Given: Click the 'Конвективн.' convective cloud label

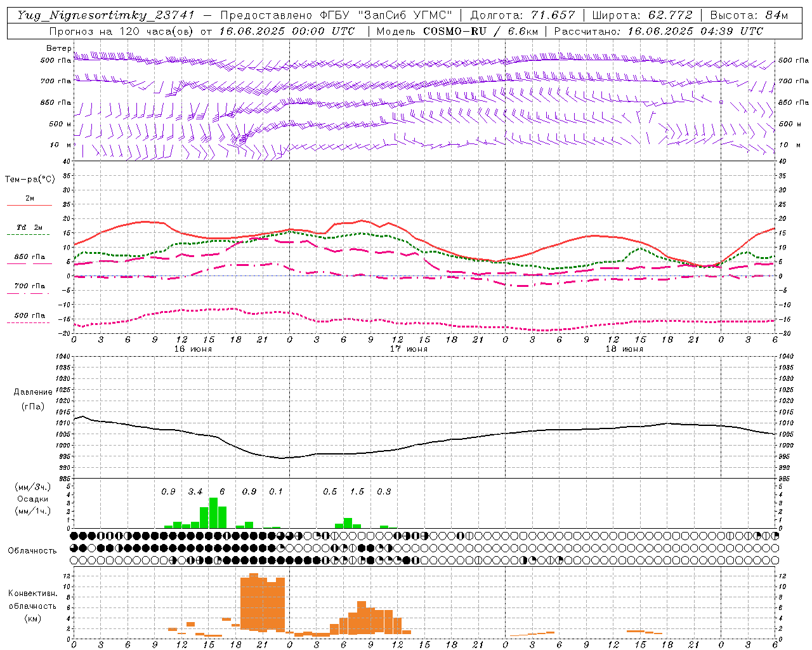Looking at the screenshot, I should point(32,594).
